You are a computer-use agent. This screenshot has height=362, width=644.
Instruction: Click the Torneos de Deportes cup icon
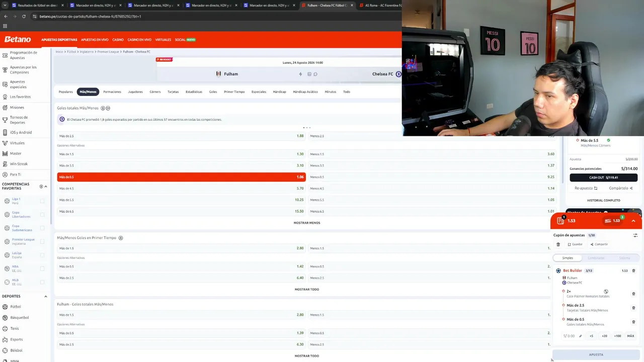(x=5, y=120)
